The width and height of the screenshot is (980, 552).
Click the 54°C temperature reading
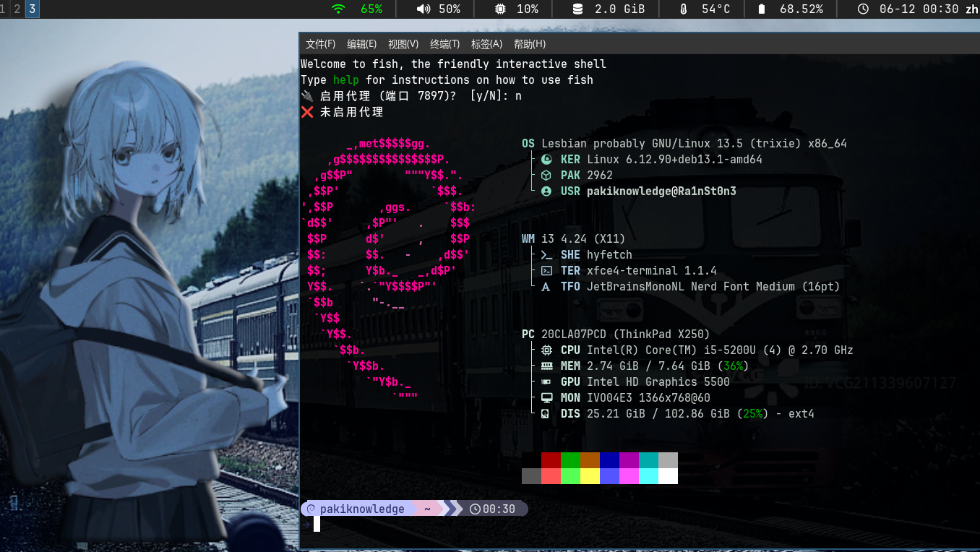point(715,9)
